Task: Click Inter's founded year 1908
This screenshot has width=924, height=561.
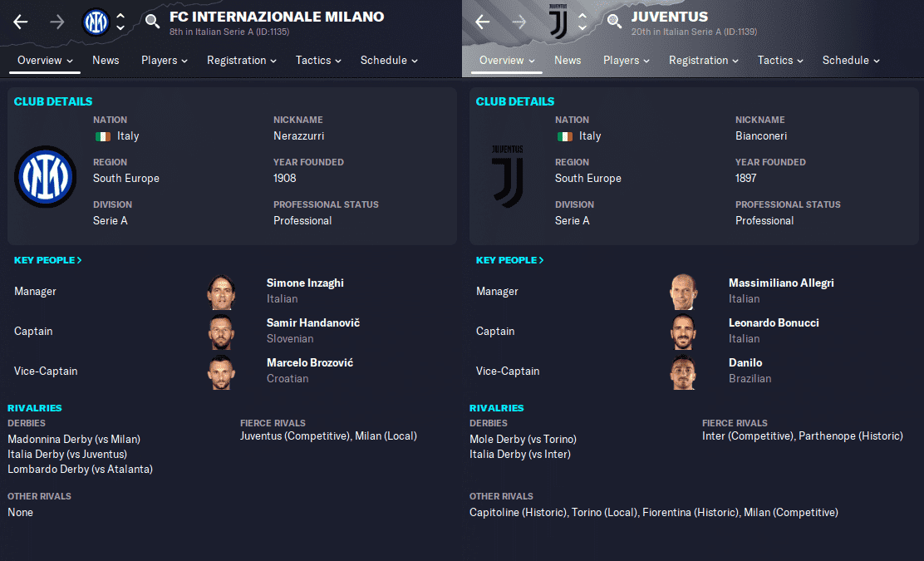Action: coord(285,179)
